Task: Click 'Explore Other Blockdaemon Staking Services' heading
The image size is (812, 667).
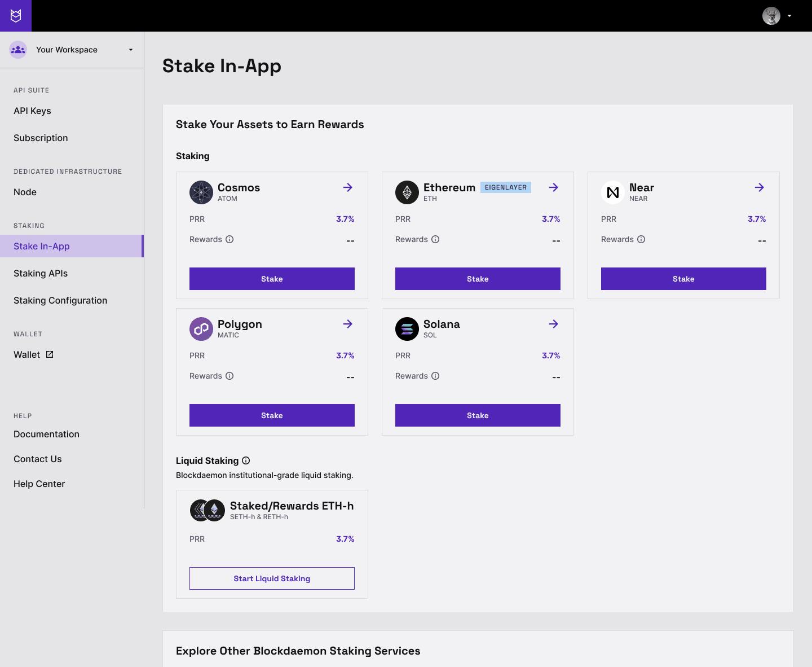Action: tap(298, 651)
